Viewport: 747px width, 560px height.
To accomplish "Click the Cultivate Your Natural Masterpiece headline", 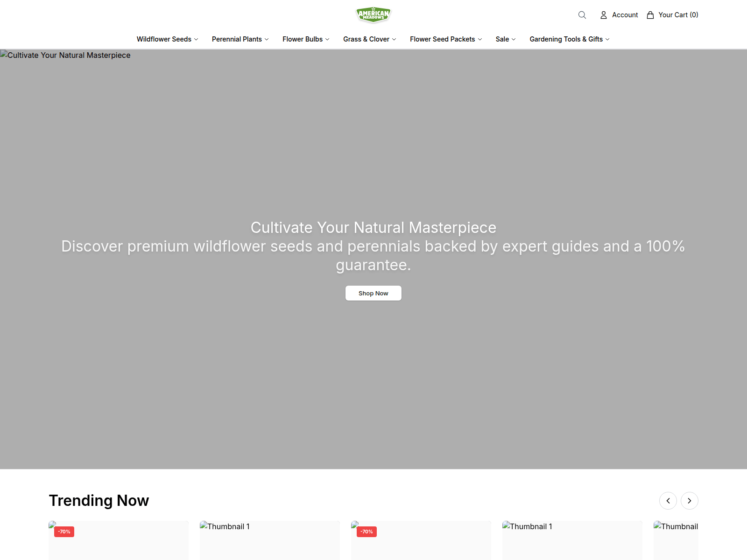I will 373,227.
